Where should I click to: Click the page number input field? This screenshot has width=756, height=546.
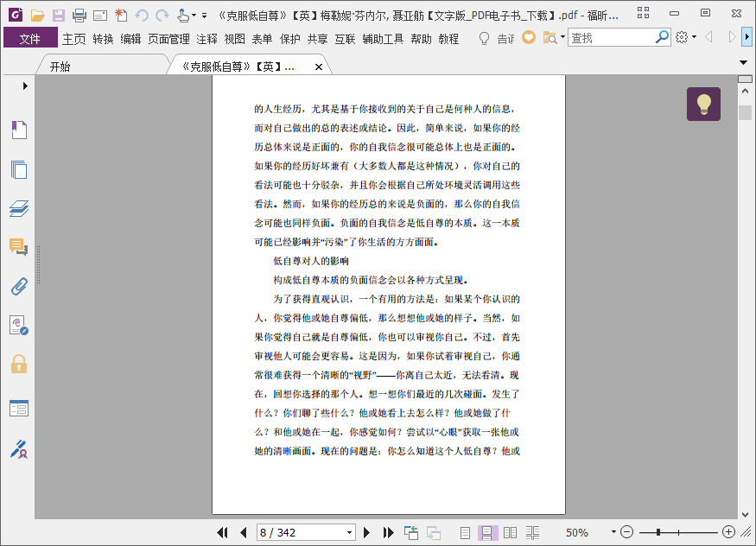point(301,532)
